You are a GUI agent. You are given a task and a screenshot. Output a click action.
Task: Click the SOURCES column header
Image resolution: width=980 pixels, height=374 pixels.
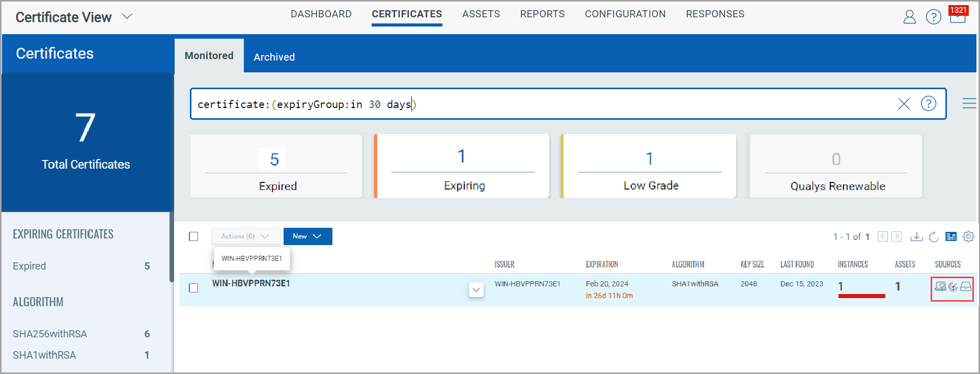pos(947,264)
